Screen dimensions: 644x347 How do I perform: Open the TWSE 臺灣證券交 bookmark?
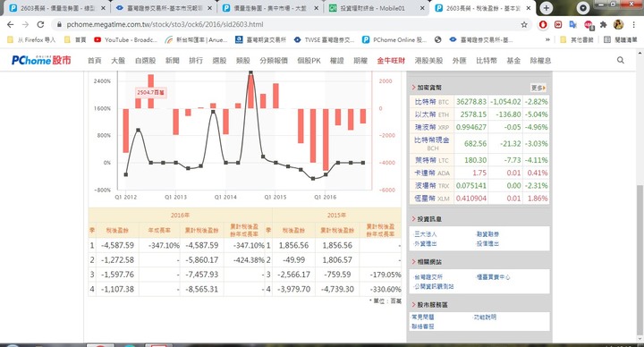tap(324, 40)
